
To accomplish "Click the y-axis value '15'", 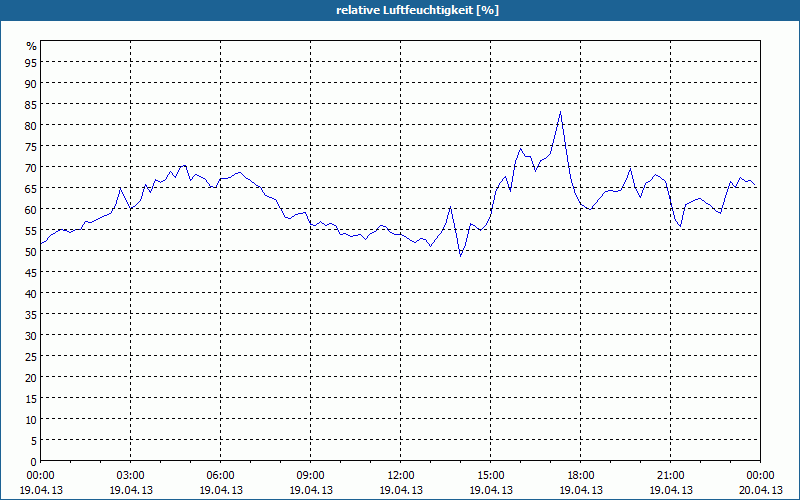I will coord(31,398).
